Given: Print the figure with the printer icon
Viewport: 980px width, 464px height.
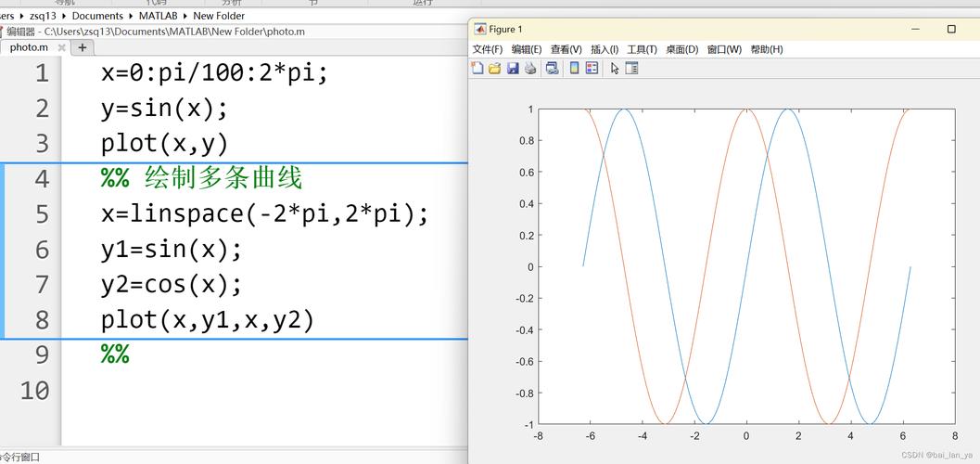Looking at the screenshot, I should pyautogui.click(x=530, y=69).
